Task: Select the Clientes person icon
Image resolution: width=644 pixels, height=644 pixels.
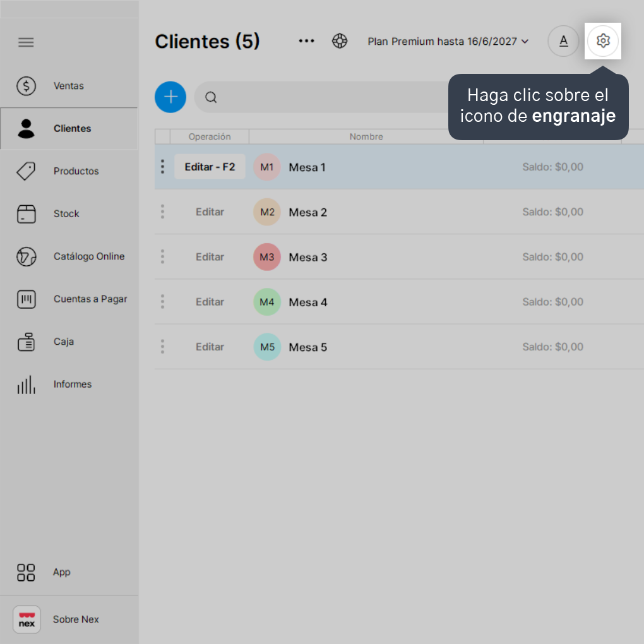Action: point(27,129)
